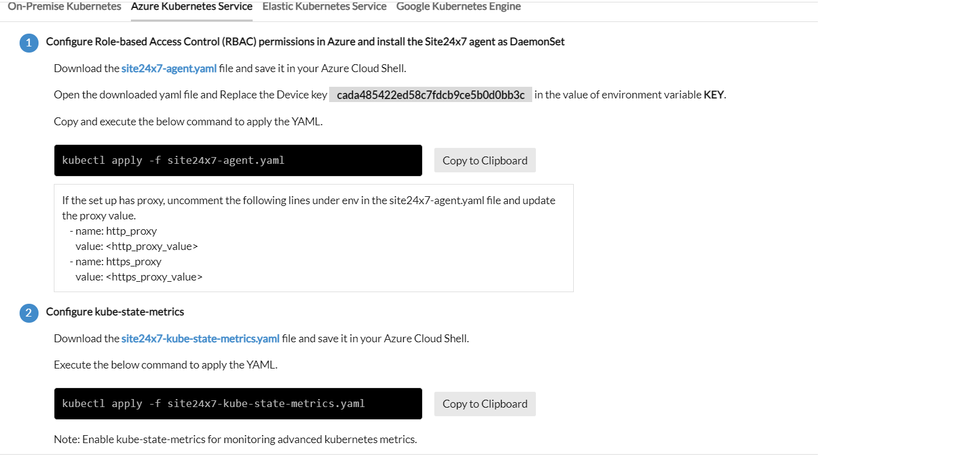The width and height of the screenshot is (980, 459).
Task: Click the bold KEY environment variable text
Action: pos(713,95)
